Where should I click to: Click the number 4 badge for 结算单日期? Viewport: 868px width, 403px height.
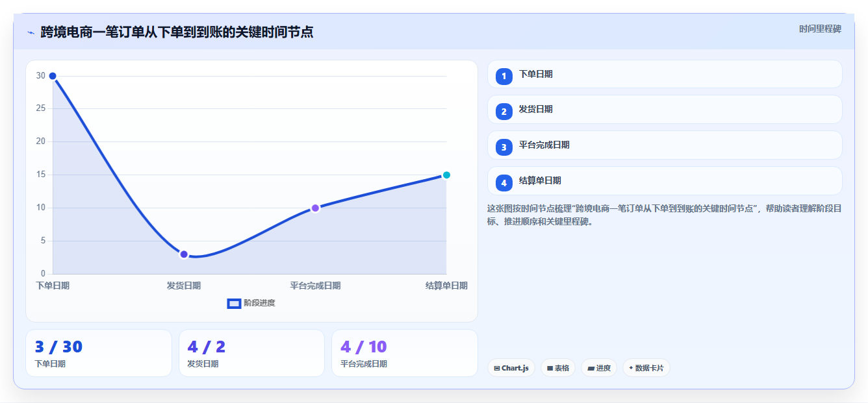(x=504, y=183)
